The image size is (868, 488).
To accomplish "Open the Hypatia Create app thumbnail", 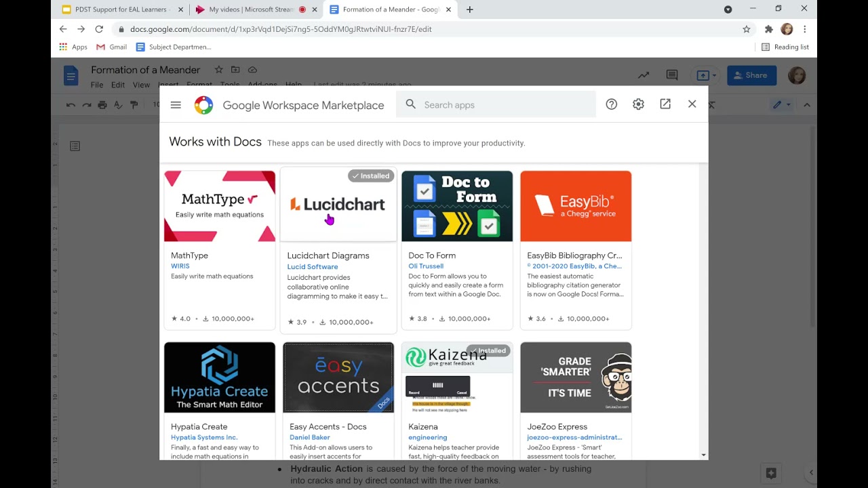I will [x=220, y=378].
